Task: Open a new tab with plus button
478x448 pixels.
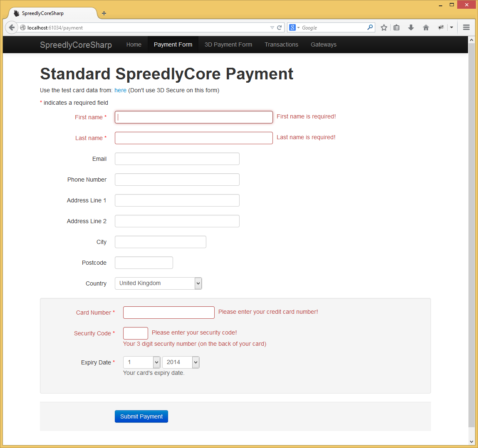Action: (x=104, y=13)
